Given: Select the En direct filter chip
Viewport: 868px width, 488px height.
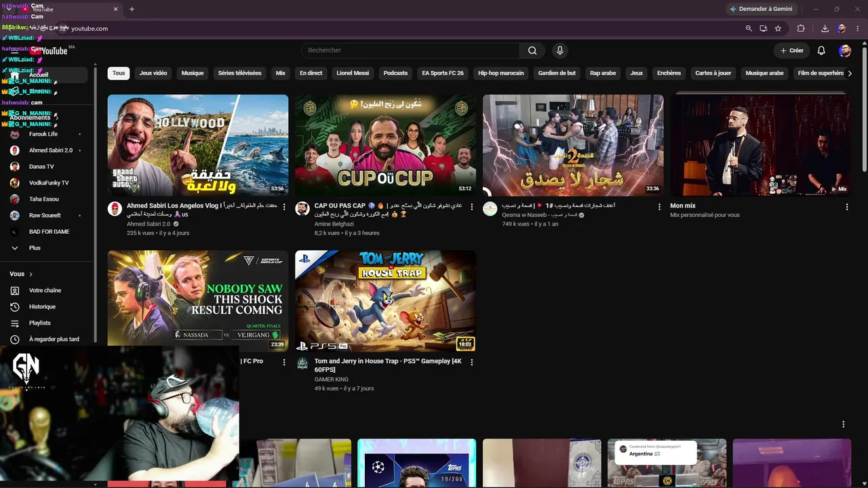Looking at the screenshot, I should [x=311, y=73].
